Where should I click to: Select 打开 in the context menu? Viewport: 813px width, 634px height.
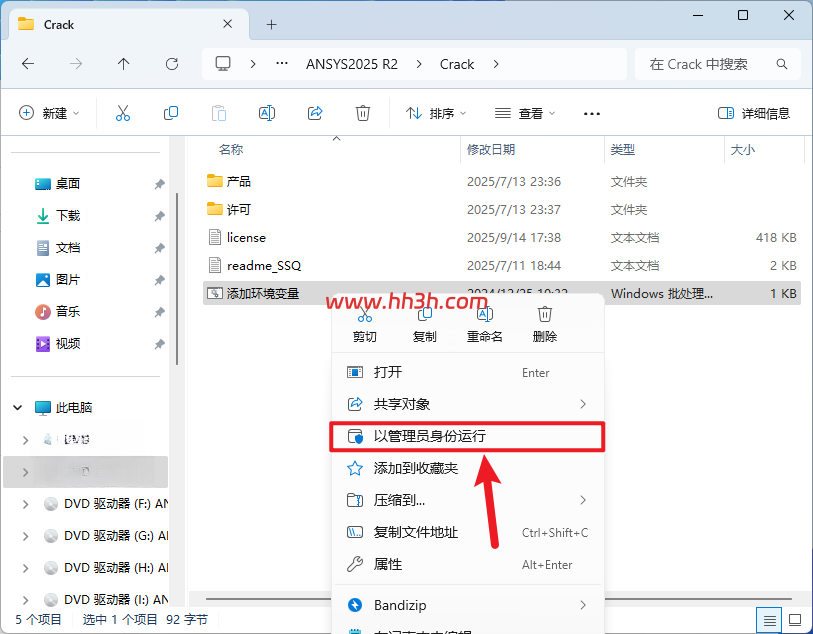467,372
